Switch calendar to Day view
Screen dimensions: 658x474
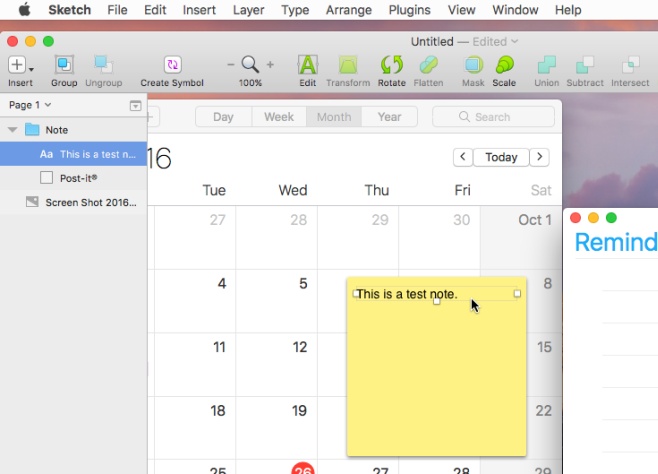[x=223, y=117]
